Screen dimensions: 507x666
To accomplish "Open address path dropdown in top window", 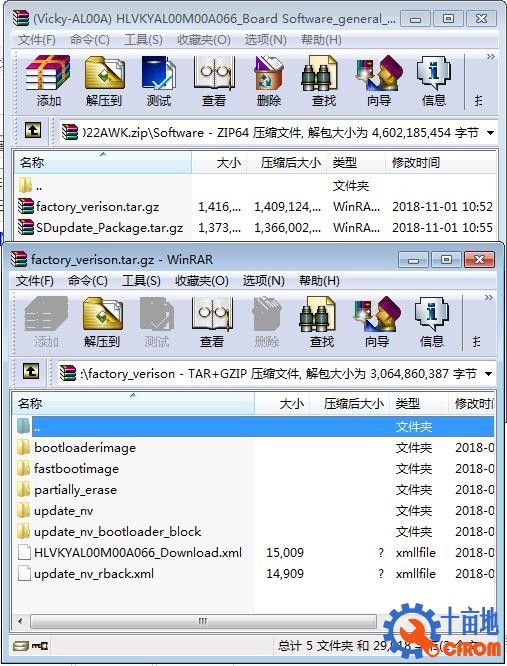I will click(x=490, y=133).
